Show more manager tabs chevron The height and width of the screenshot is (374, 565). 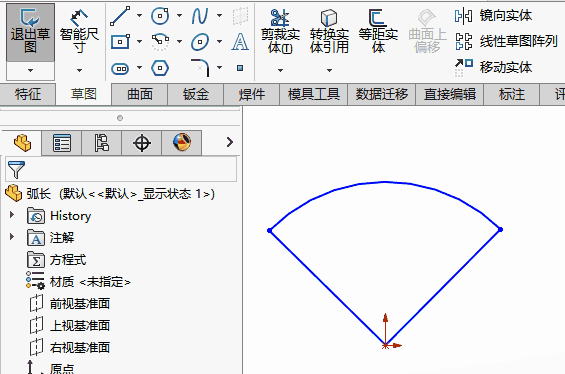(x=230, y=142)
